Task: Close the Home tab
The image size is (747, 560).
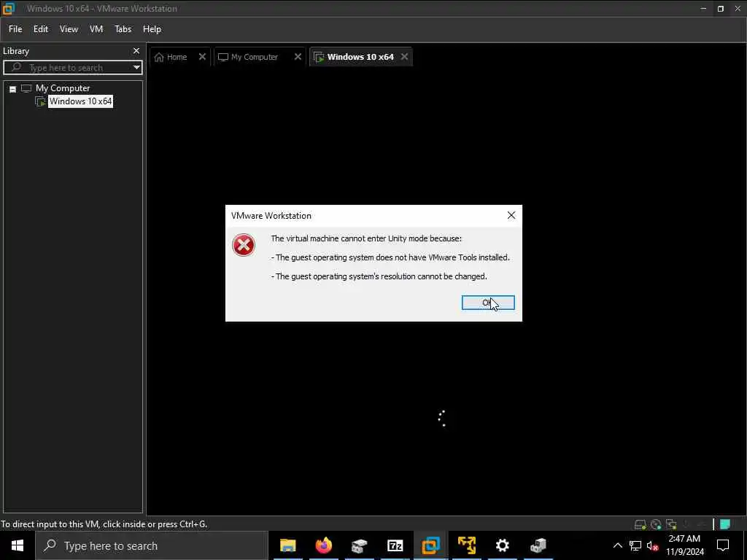Action: pyautogui.click(x=202, y=57)
